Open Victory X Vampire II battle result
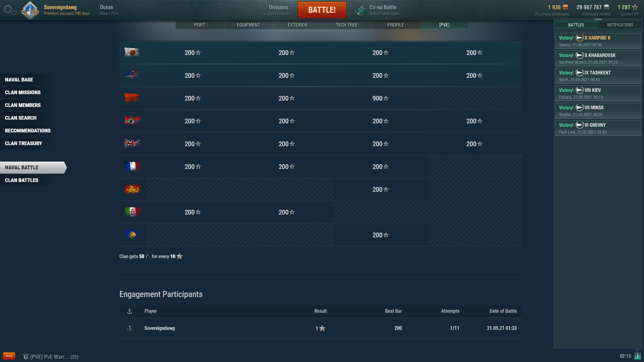This screenshot has width=644, height=362. pos(597,41)
